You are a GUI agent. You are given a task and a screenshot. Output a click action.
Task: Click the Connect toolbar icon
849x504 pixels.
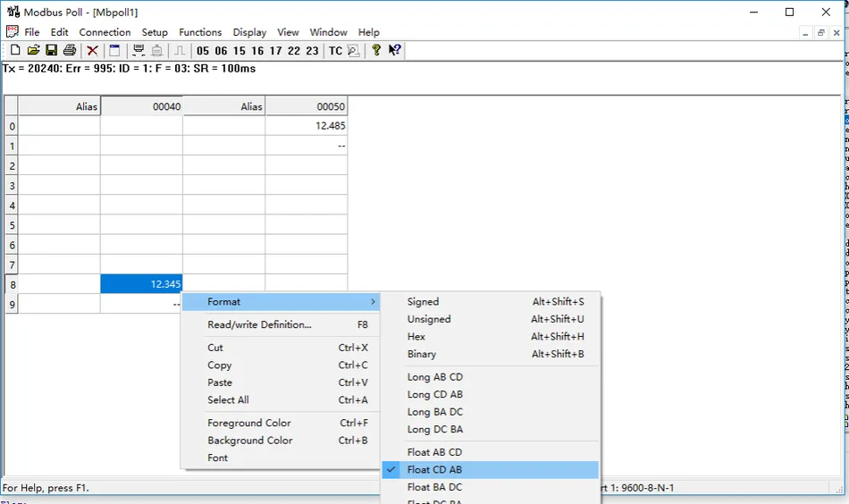[x=139, y=51]
